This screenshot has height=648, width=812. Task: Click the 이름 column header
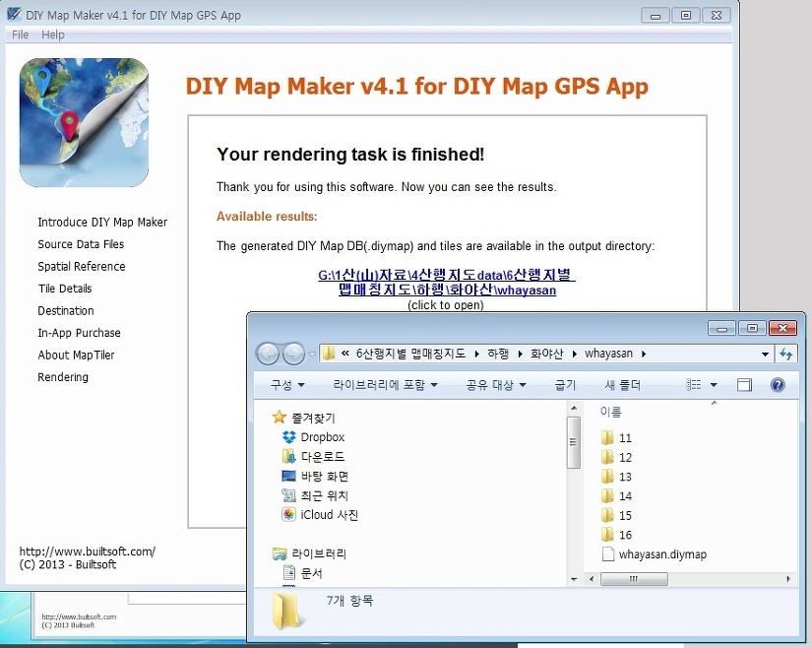pyautogui.click(x=610, y=412)
